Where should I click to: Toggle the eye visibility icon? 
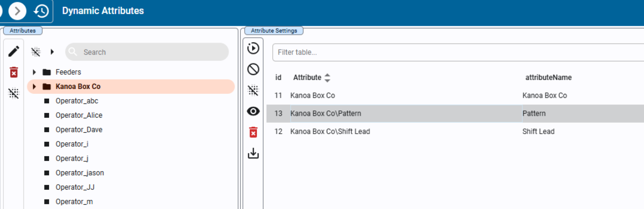click(253, 111)
